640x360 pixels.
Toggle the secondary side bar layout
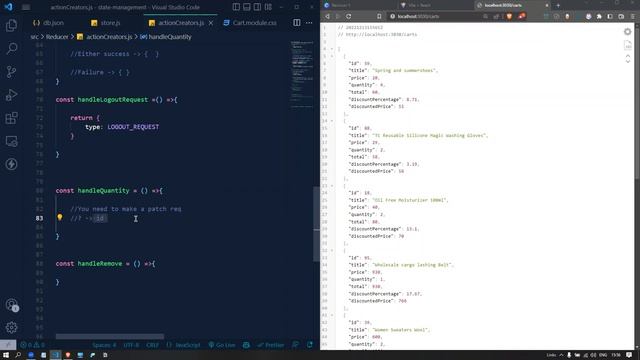point(258,7)
